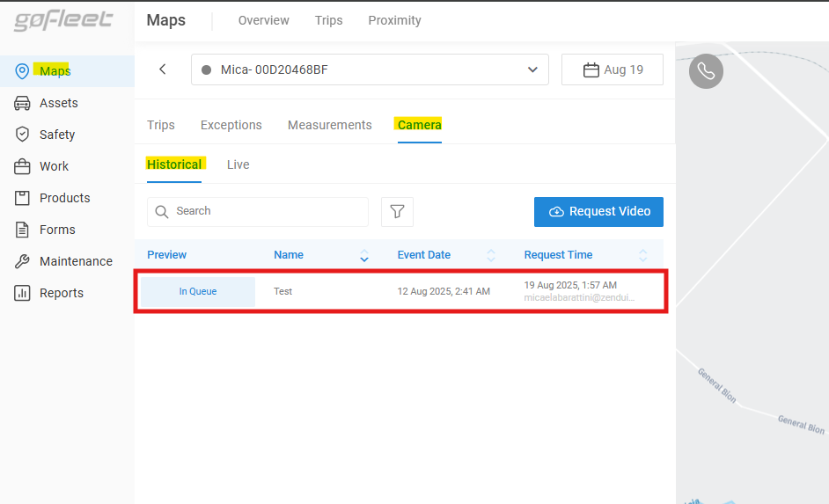
Task: Click the Safety shield icon
Action: (22, 135)
